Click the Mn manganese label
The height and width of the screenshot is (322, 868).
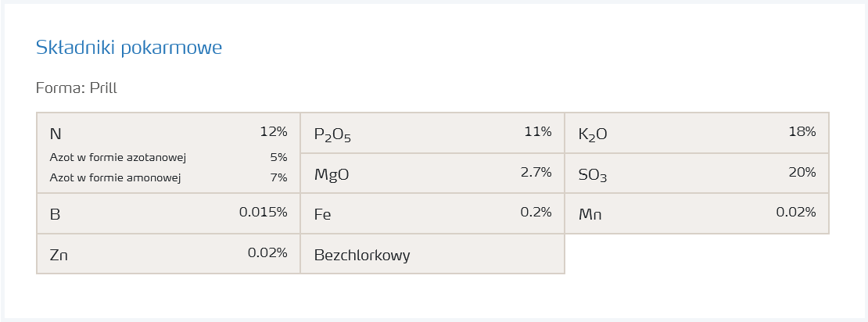(590, 214)
